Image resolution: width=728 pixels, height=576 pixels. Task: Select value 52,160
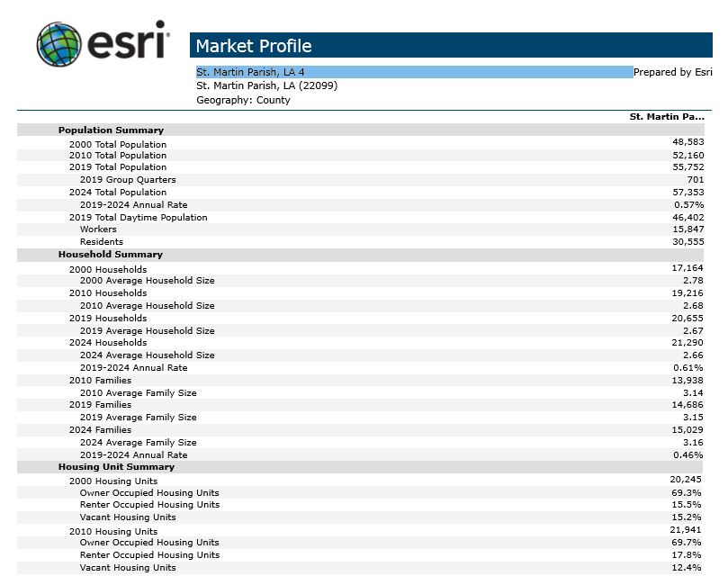(688, 155)
